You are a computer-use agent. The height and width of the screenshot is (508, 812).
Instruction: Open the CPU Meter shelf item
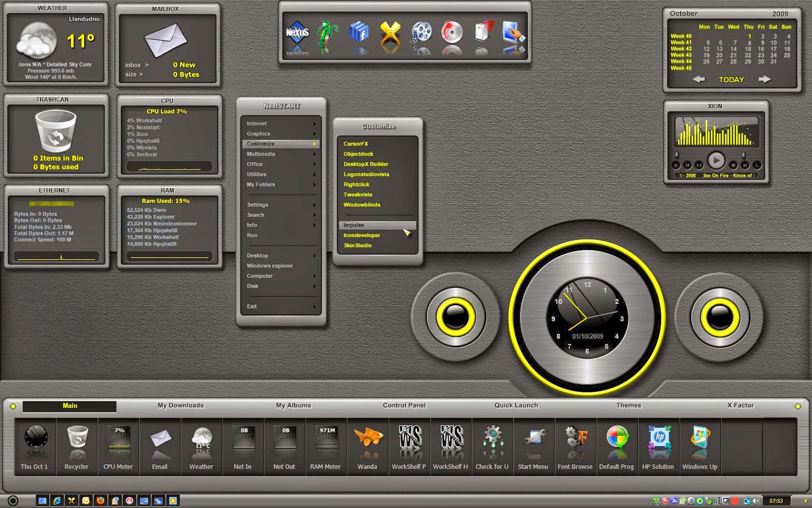tap(118, 447)
